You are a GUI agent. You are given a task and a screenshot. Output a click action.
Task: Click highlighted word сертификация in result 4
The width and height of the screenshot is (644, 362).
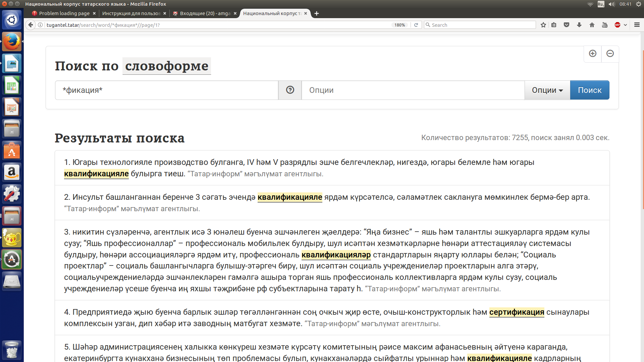pyautogui.click(x=517, y=312)
